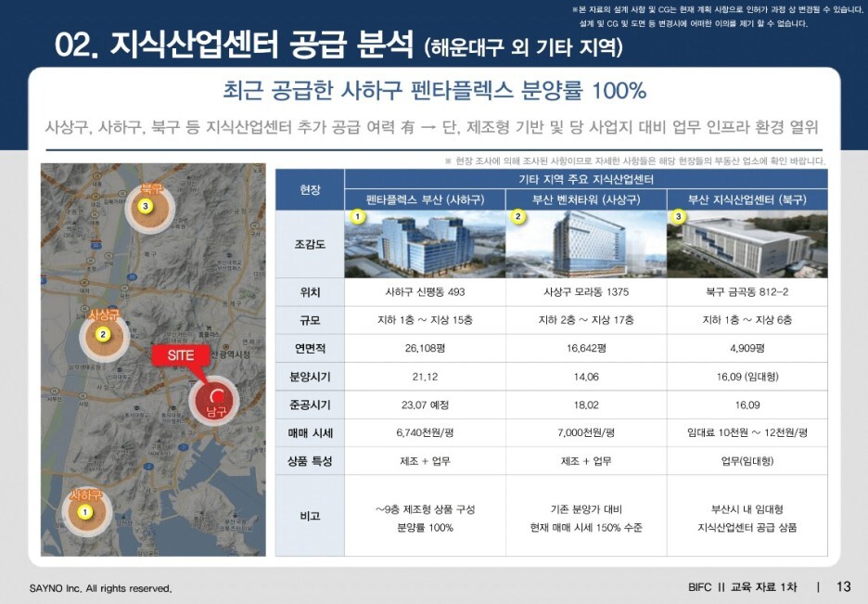The height and width of the screenshot is (604, 868).
Task: Click 분양시기 value 21.12
Action: click(x=425, y=377)
